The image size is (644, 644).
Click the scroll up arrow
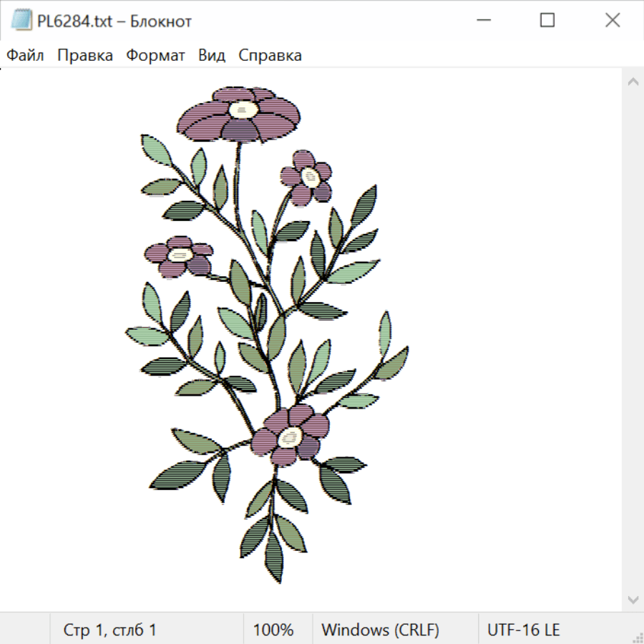[633, 82]
